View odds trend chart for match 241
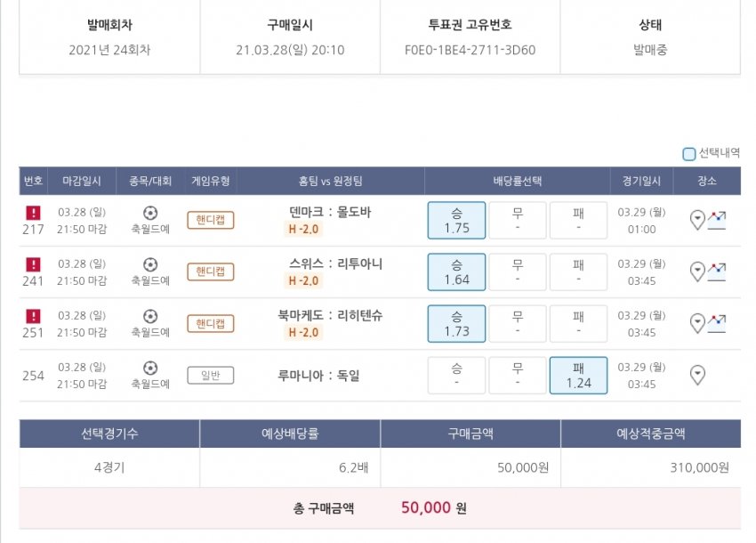Viewport: 756px width, 543px height. tap(717, 270)
